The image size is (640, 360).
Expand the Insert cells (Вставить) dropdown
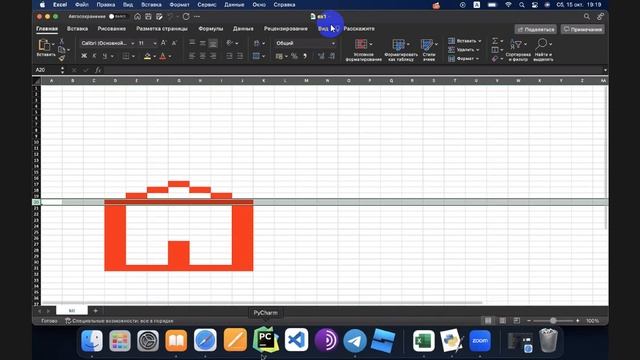[480, 41]
